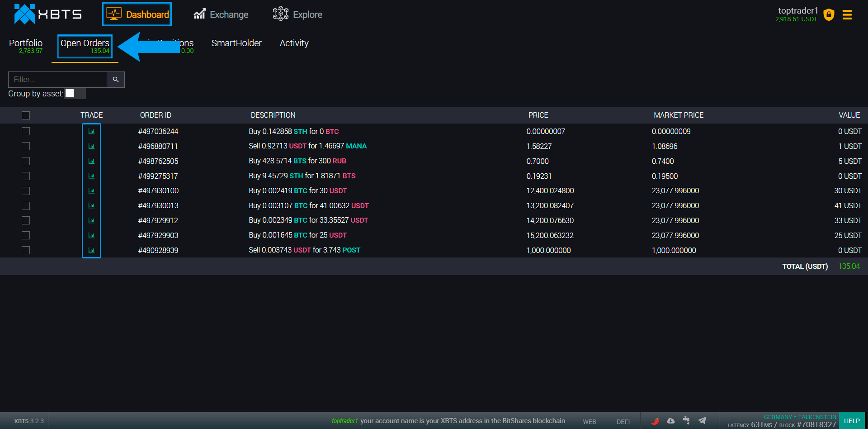Click STH link in order #497036244 description
The height and width of the screenshot is (429, 868).
(300, 132)
